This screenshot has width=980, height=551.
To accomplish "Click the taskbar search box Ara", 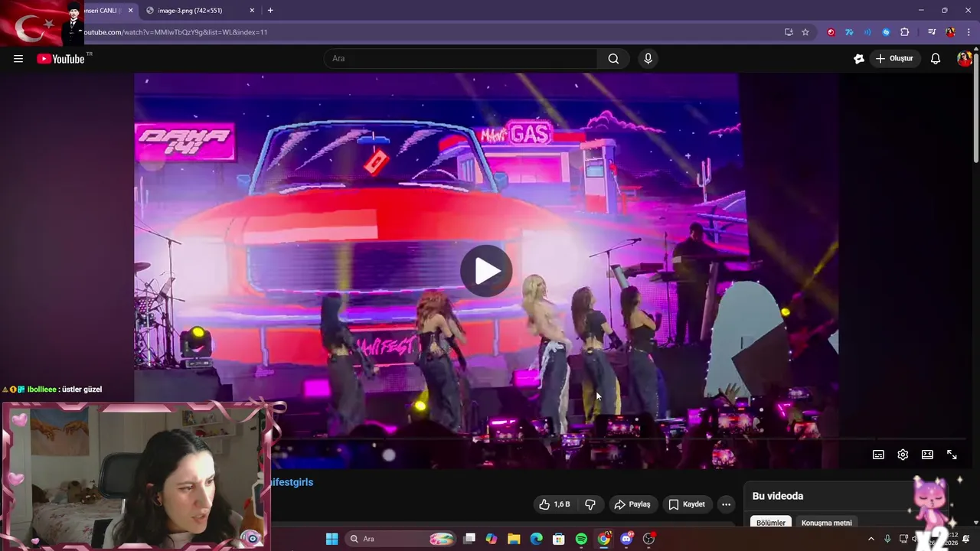I will click(x=402, y=539).
